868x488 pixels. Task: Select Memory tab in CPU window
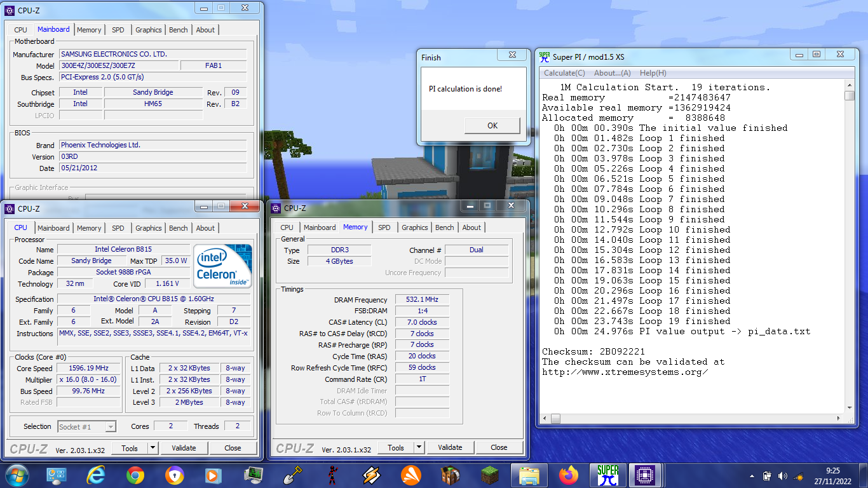pos(89,228)
